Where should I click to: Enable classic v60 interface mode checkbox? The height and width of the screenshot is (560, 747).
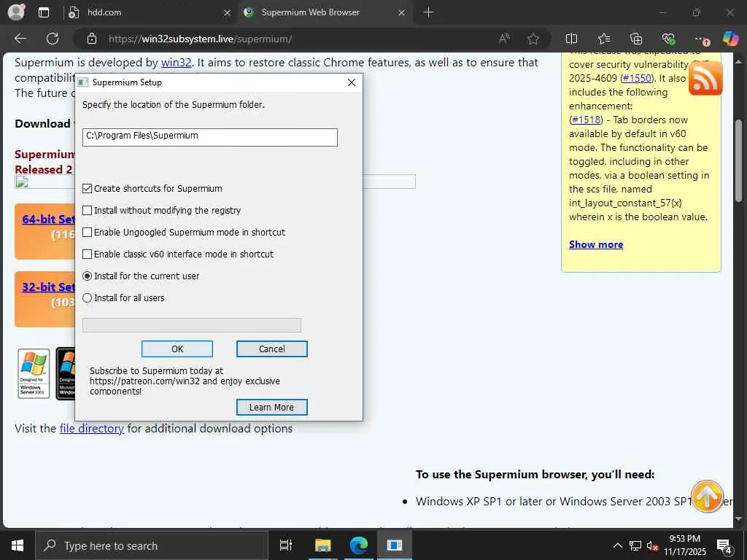(88, 254)
